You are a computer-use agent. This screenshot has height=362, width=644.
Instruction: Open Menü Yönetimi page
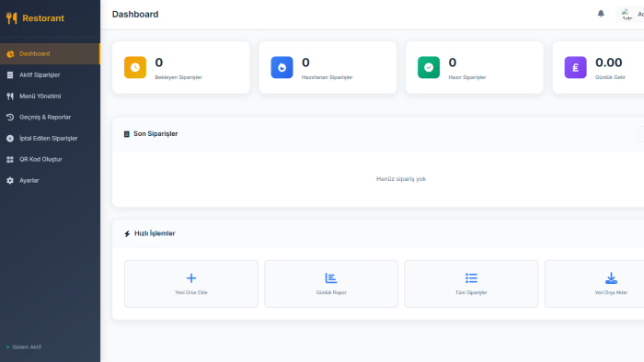tap(50, 96)
